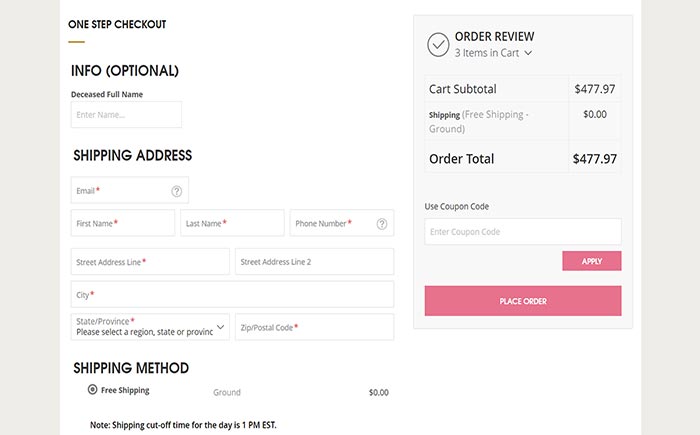Image resolution: width=700 pixels, height=435 pixels.
Task: Click into the Email input field
Action: [129, 190]
